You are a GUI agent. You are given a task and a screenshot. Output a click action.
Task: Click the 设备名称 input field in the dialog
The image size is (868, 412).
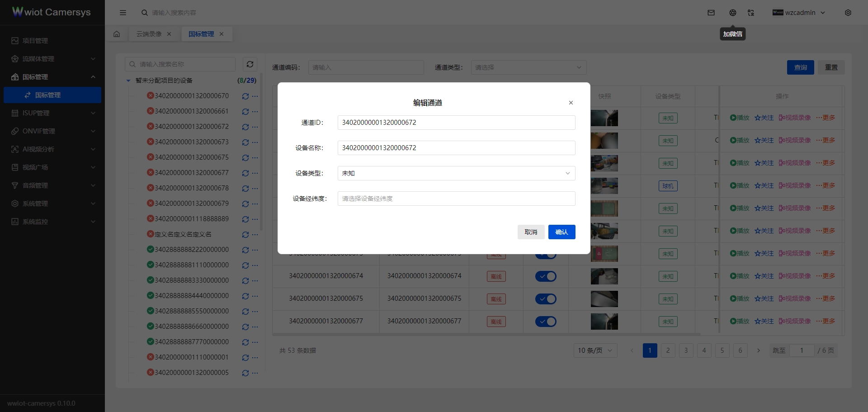click(456, 148)
